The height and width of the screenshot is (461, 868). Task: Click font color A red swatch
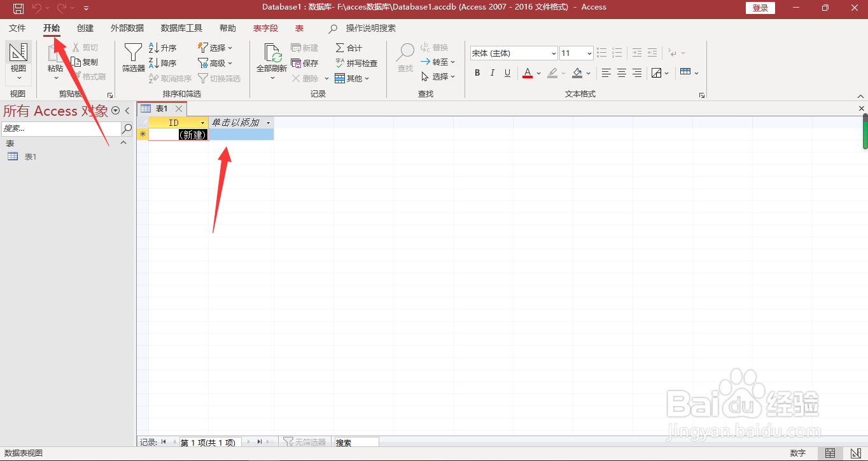pos(527,73)
